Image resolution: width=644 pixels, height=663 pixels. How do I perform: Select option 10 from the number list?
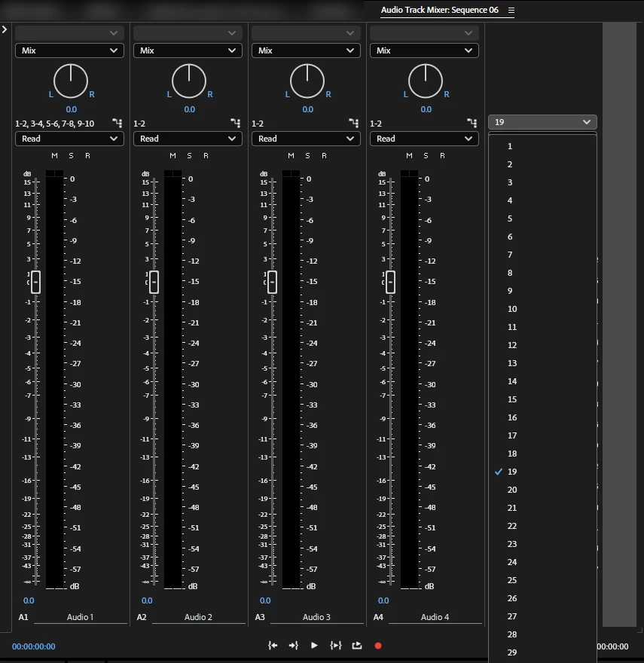542,309
